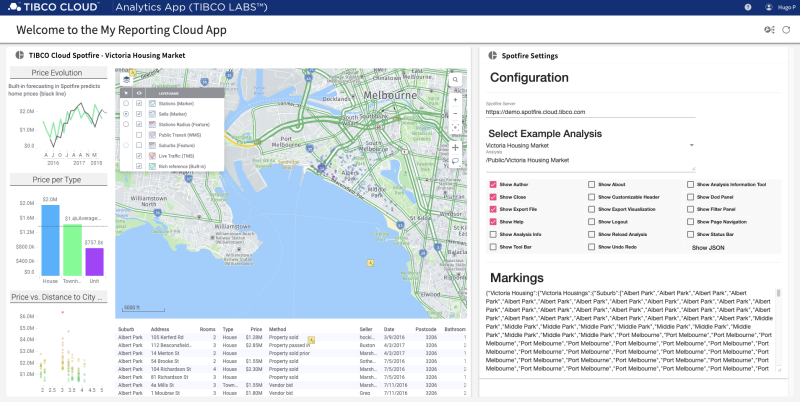Click the Public Transit (WMS) layer icon
The width and height of the screenshot is (800, 402).
pos(152,135)
